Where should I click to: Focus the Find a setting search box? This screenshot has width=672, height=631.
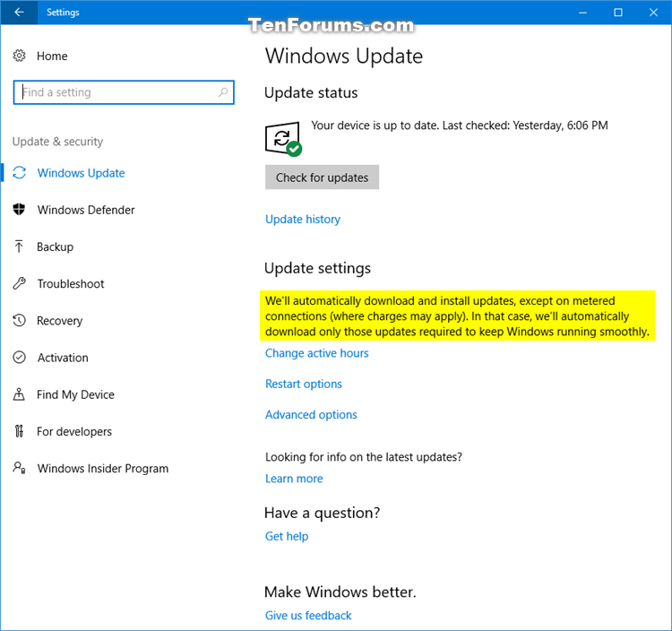[x=124, y=92]
